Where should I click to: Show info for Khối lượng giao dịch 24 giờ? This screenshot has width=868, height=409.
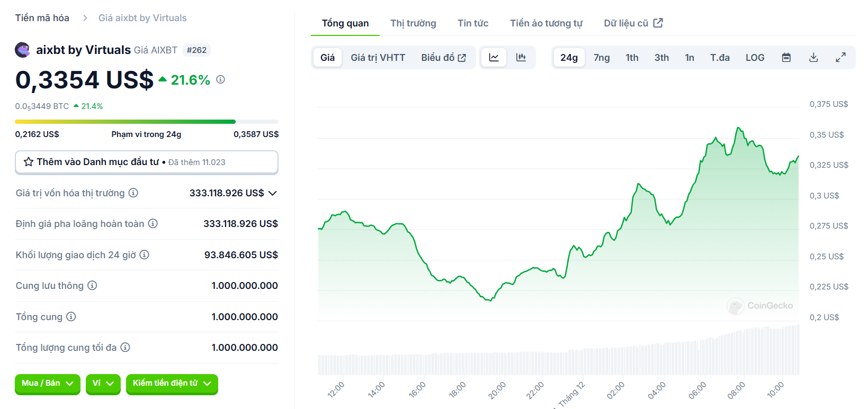[x=145, y=255]
